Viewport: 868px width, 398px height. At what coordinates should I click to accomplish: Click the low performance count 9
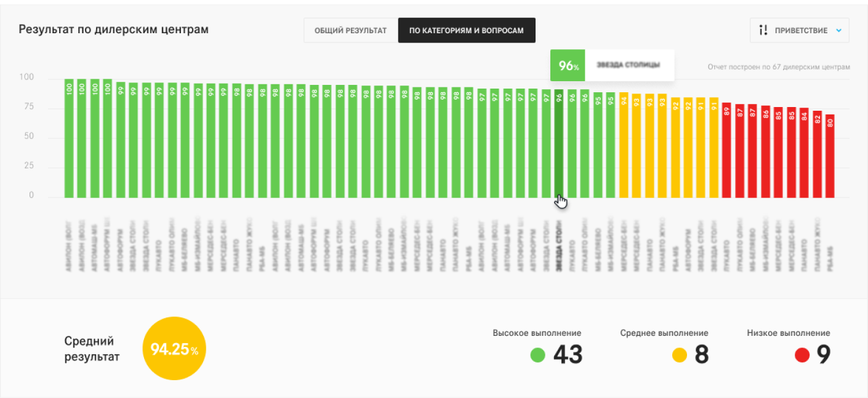coord(823,355)
